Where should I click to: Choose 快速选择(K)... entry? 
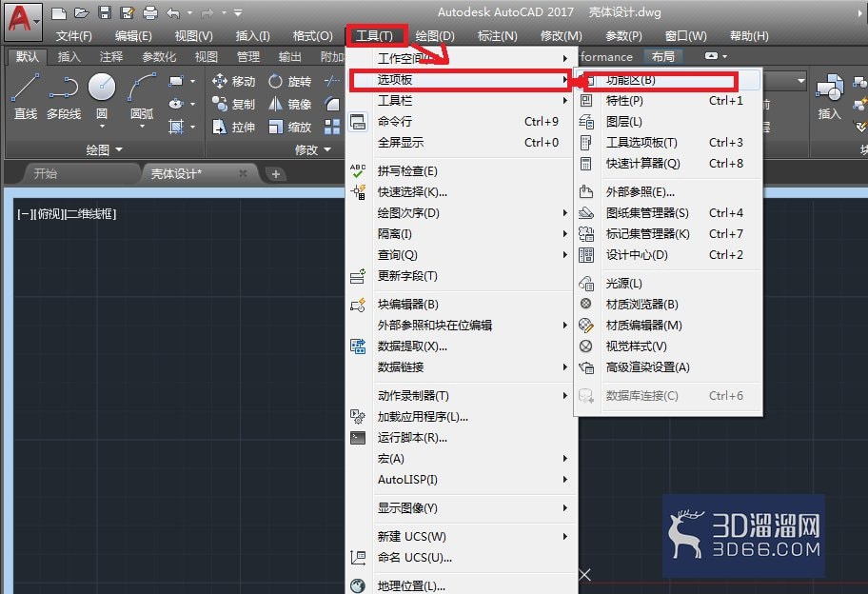point(461,192)
